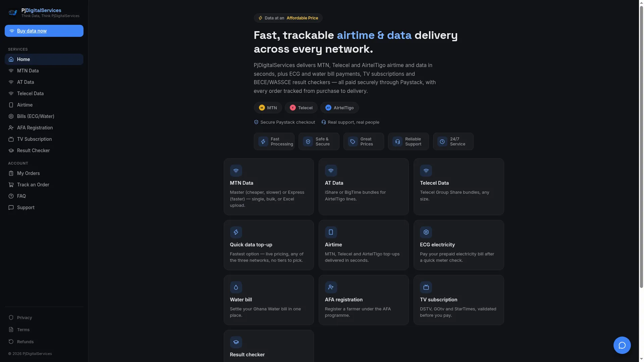Click the Support chat bubble sidebar icon
The height and width of the screenshot is (362, 644).
11,207
